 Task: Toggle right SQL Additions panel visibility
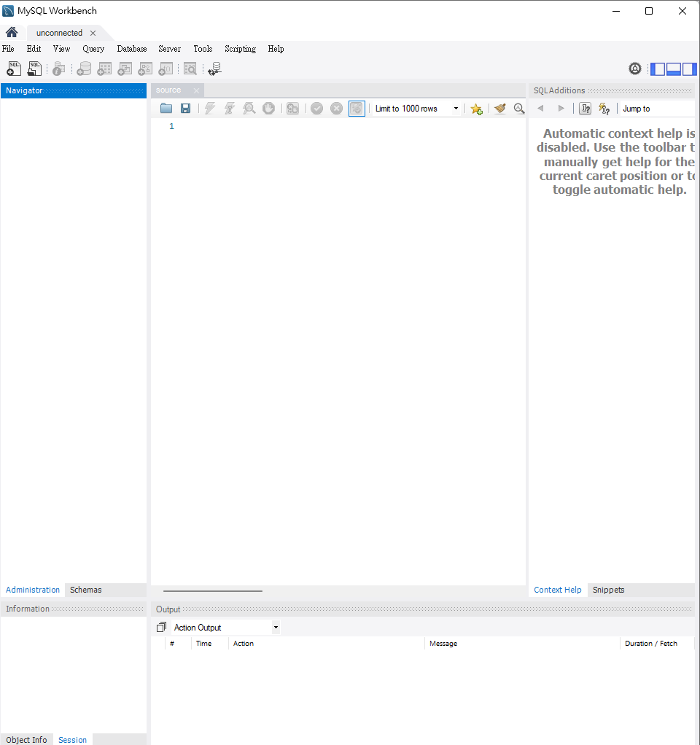tap(689, 69)
